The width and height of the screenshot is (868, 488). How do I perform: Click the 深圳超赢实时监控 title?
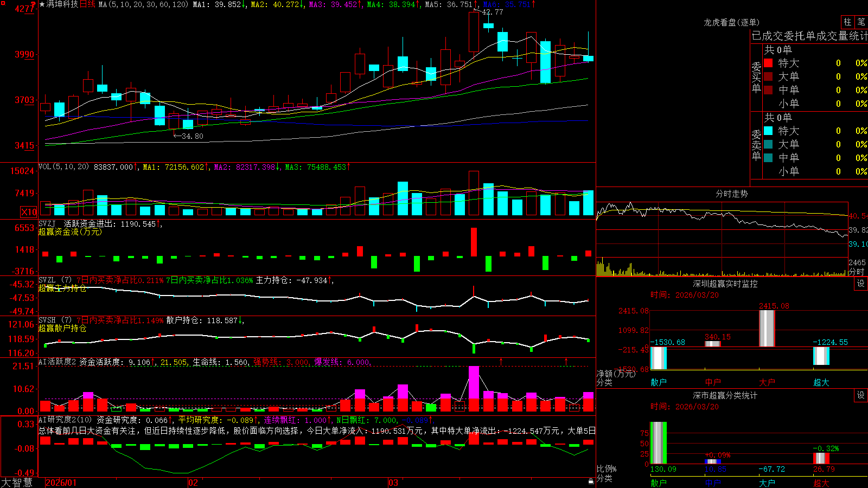[725, 284]
